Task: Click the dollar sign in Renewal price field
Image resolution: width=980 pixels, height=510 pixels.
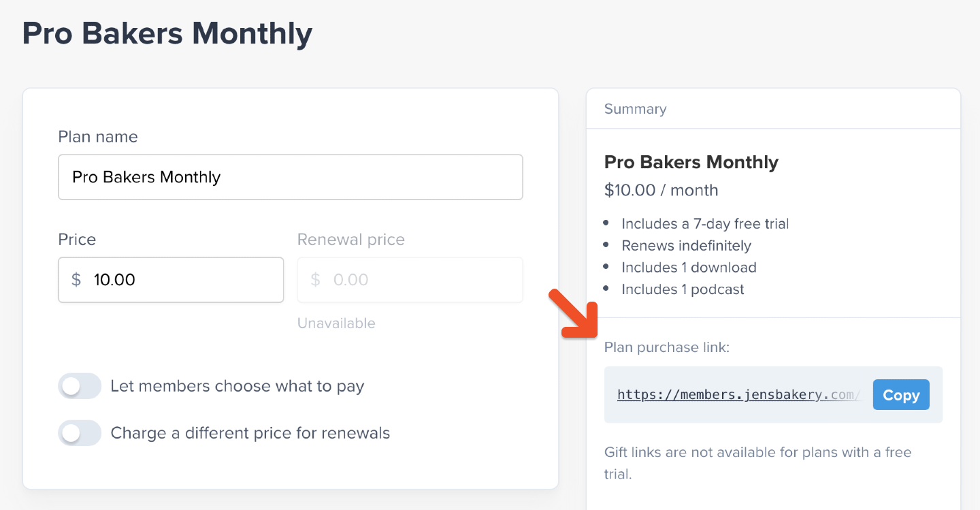Action: (315, 280)
